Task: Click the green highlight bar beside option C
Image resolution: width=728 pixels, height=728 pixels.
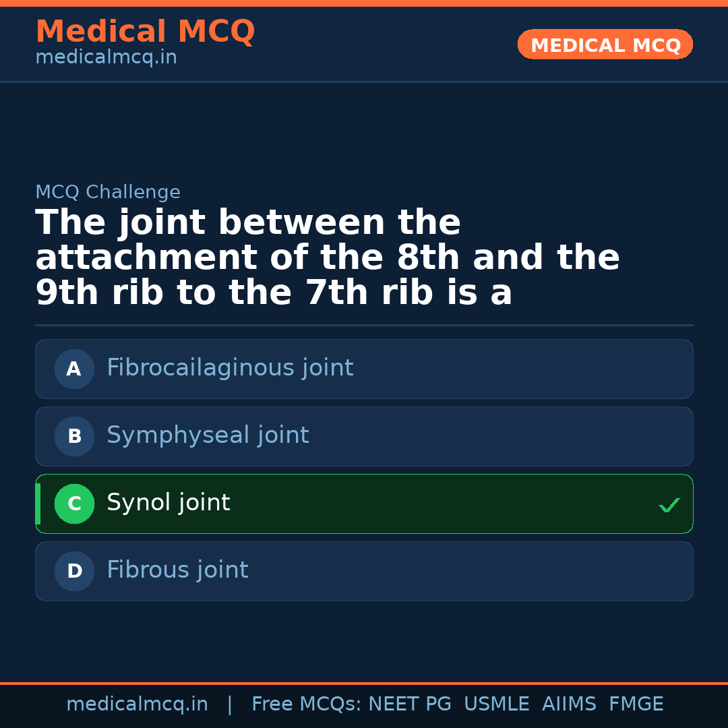Action: click(x=38, y=504)
